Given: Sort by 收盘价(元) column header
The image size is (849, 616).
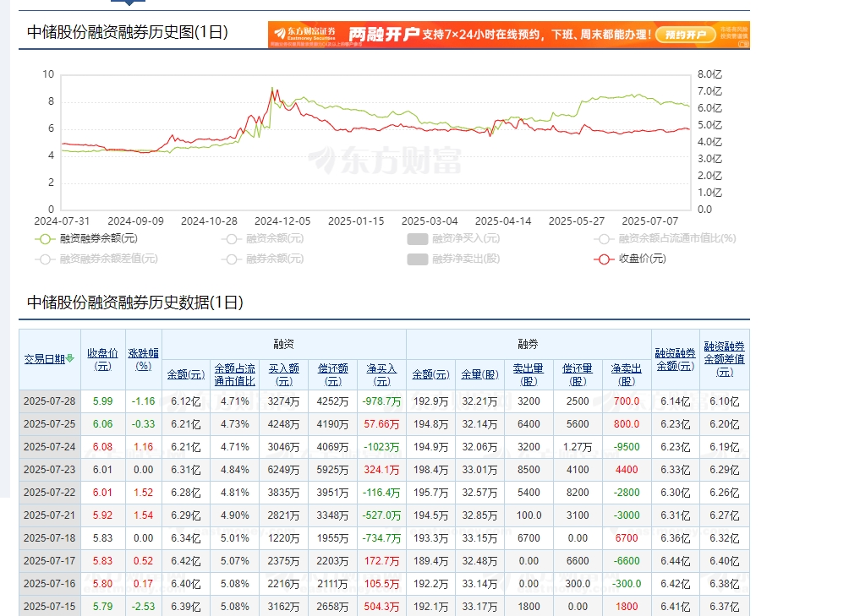Looking at the screenshot, I should (x=103, y=359).
